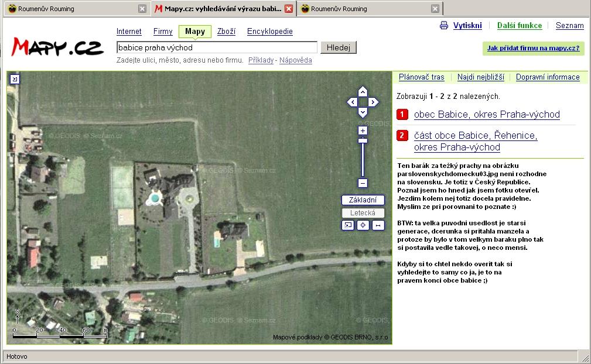Image resolution: width=591 pixels, height=364 pixels.
Task: Pan the map right with the arrow
Action: coord(373,102)
